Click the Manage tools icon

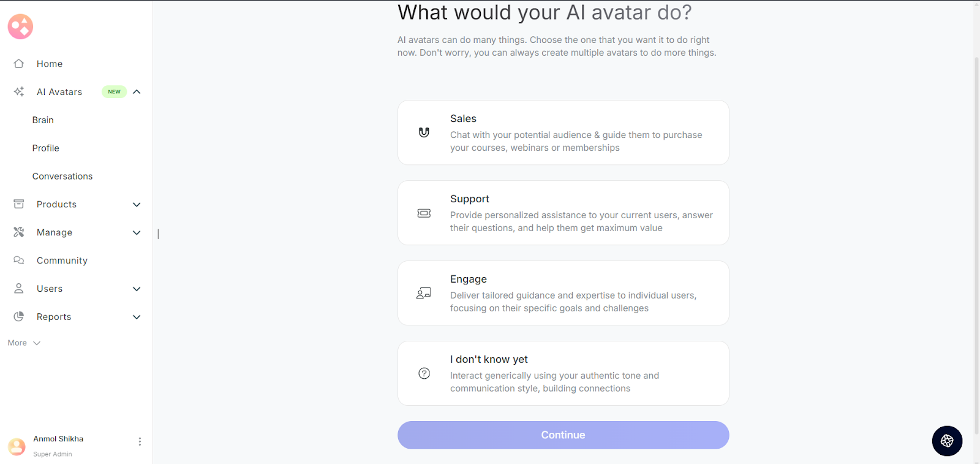tap(19, 232)
